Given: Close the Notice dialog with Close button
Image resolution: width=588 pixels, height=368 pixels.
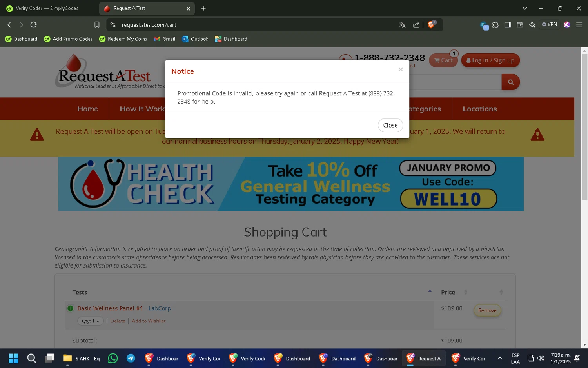Looking at the screenshot, I should pyautogui.click(x=390, y=125).
